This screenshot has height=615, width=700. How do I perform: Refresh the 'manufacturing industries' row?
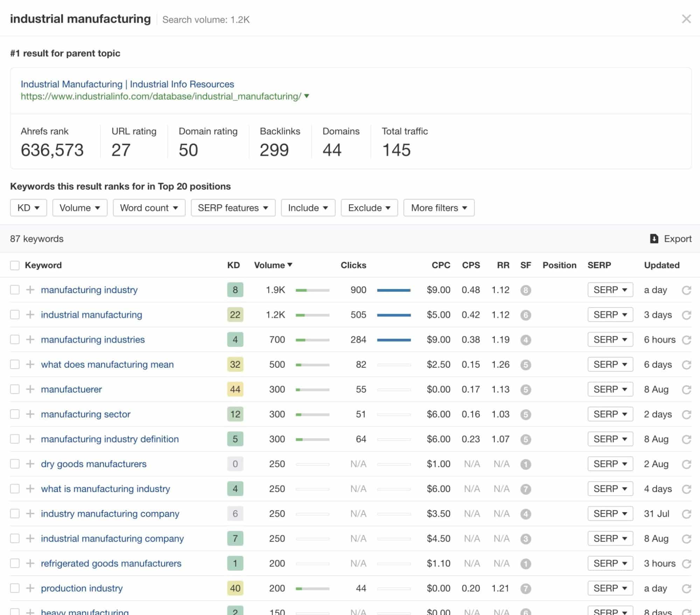tap(686, 340)
